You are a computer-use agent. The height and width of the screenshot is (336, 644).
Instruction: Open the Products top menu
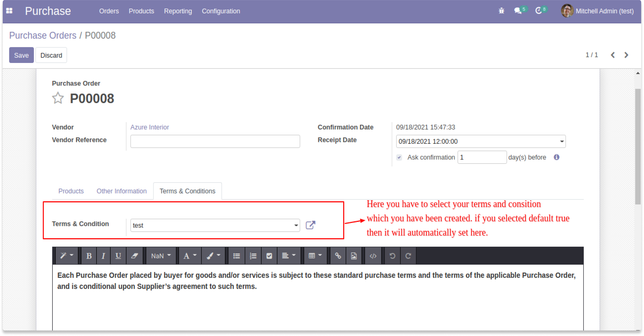(141, 11)
